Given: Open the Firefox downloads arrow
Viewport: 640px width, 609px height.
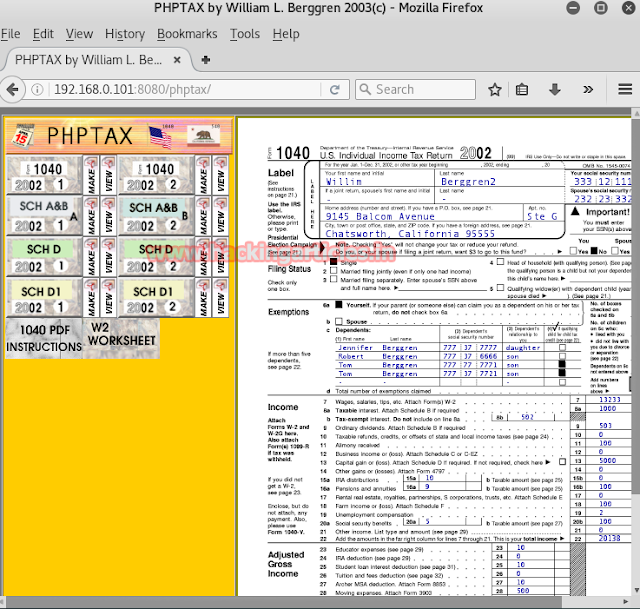Looking at the screenshot, I should click(554, 89).
